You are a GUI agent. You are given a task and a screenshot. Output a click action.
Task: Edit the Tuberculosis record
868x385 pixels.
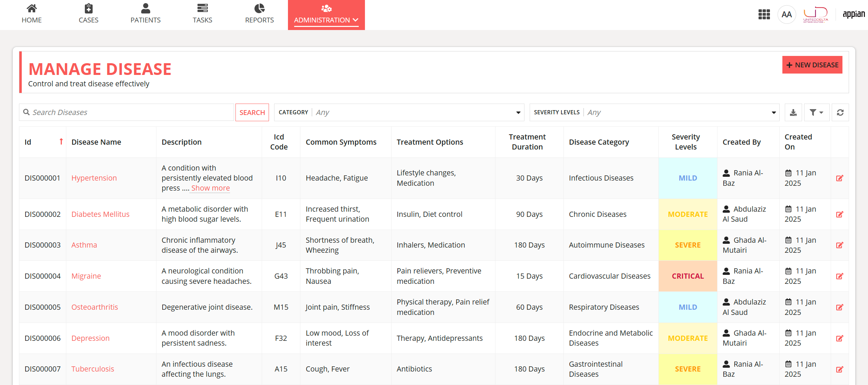840,369
